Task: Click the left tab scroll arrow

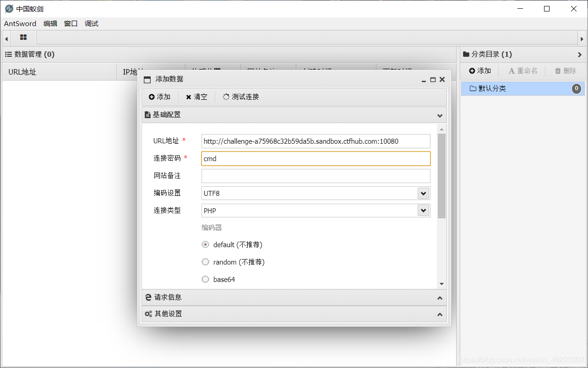Action: 6,39
